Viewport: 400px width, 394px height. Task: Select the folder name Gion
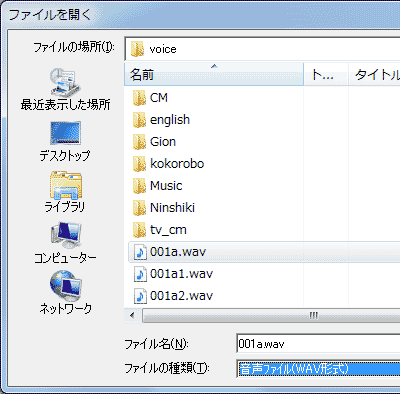tap(163, 142)
